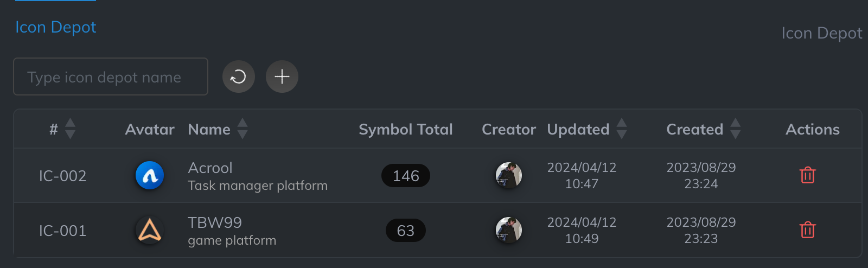Delete the Acrool icon depot

tap(807, 175)
